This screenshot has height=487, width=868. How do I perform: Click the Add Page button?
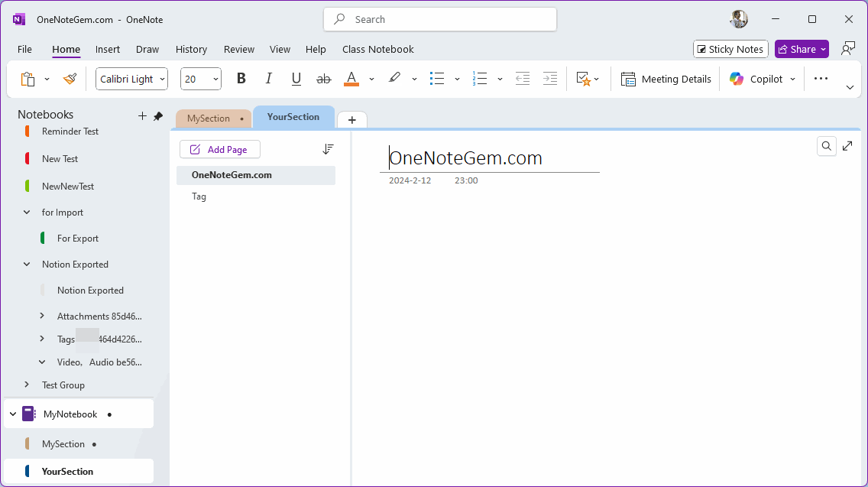click(220, 150)
